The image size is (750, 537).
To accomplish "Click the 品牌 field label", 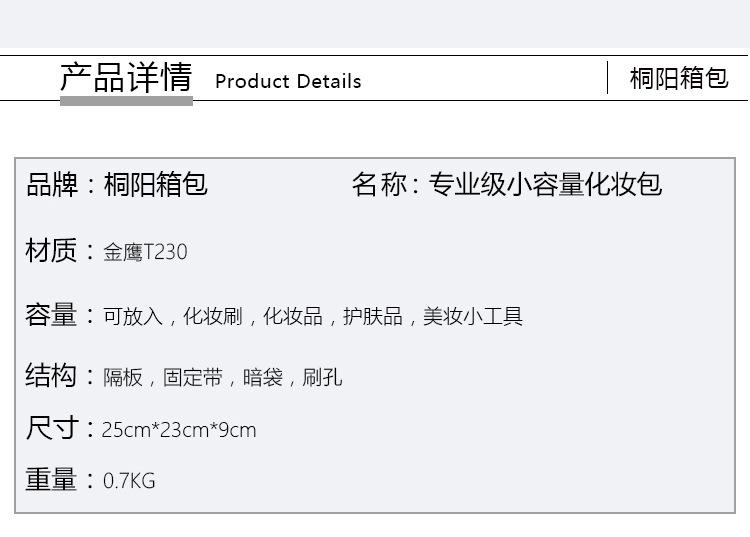I will [50, 185].
